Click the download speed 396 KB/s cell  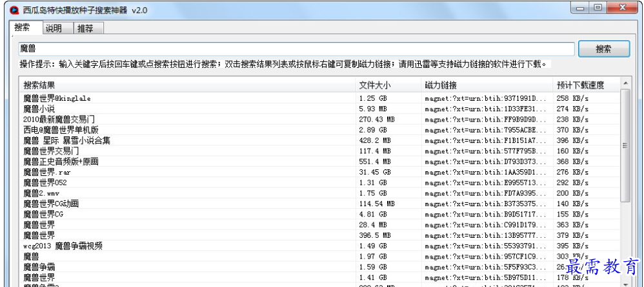point(572,140)
